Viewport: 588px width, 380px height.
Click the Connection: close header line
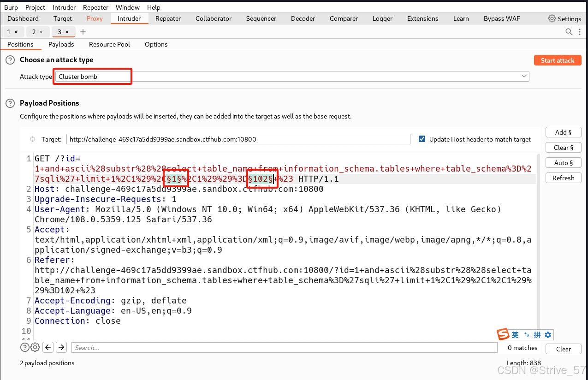click(77, 321)
